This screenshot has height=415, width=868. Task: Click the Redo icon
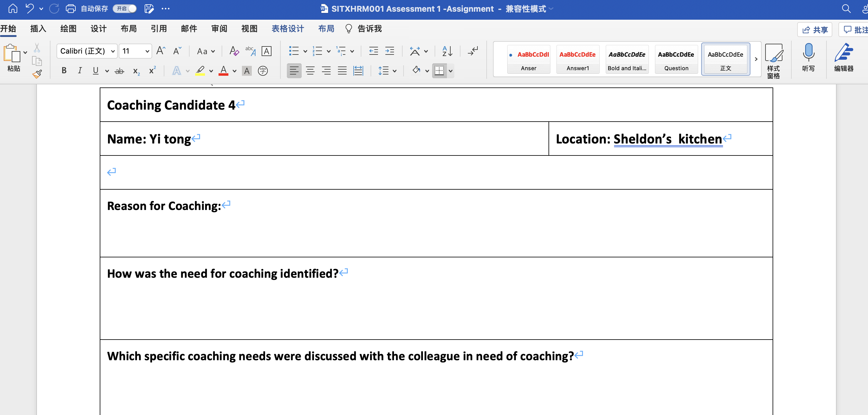(x=54, y=8)
